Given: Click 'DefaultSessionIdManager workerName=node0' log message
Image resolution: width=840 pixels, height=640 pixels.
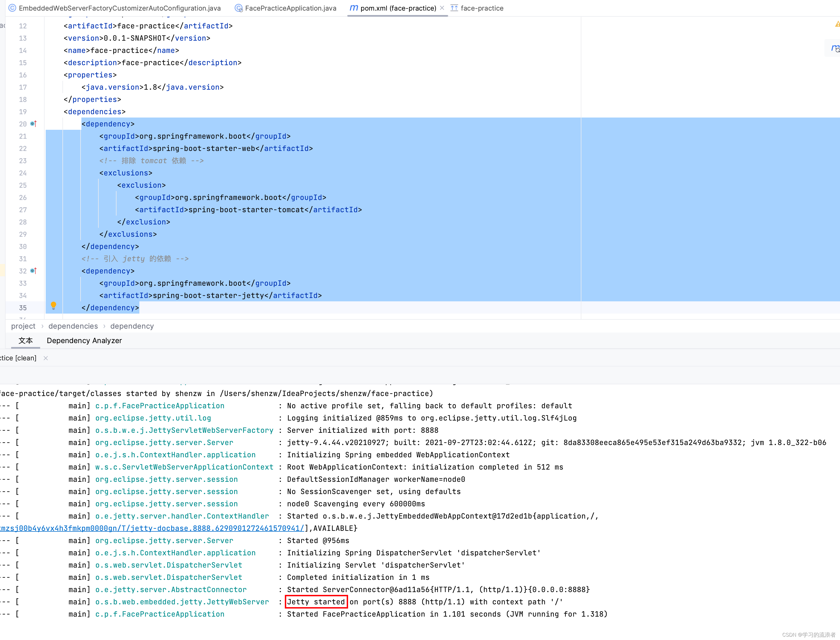Looking at the screenshot, I should pos(376,479).
